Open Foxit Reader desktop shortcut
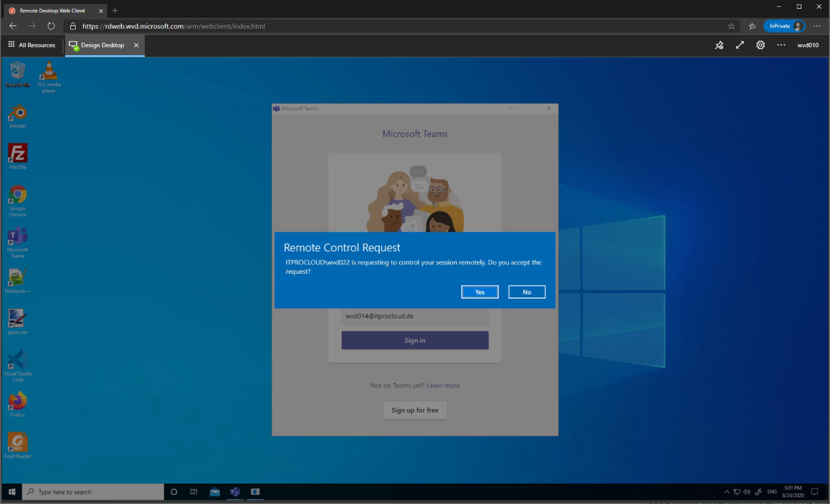Screen dimensions: 830x504 coord(17,446)
